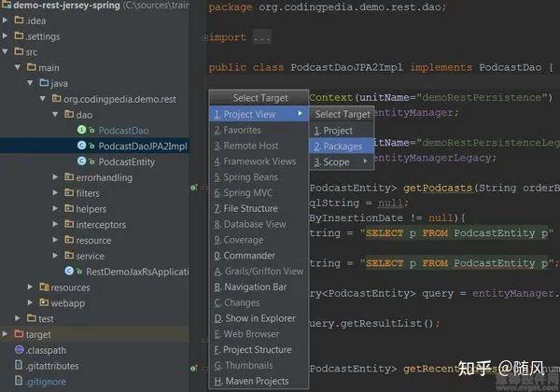Image resolution: width=560 pixels, height=392 pixels.
Task: Choose Spring Beans target
Action: 259,177
